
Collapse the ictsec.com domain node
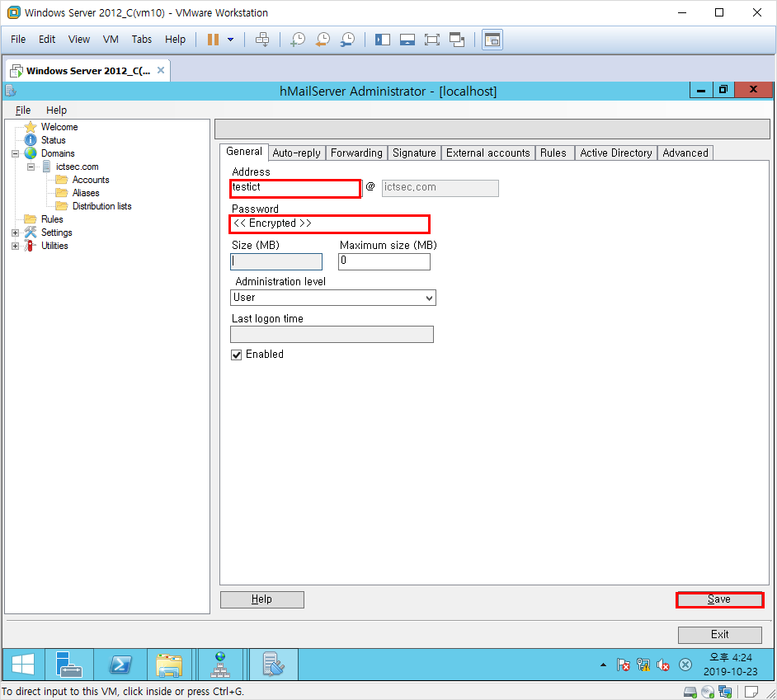click(31, 167)
